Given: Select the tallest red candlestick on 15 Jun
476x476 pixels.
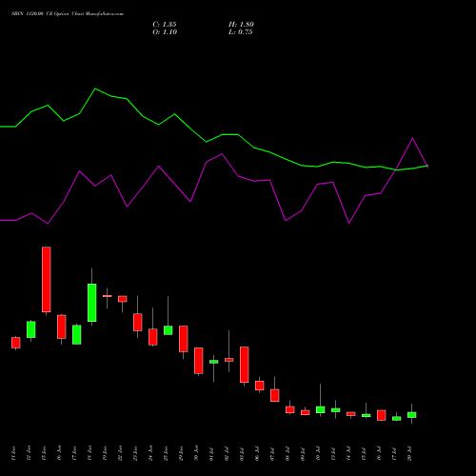Looking at the screenshot, I should (47, 279).
